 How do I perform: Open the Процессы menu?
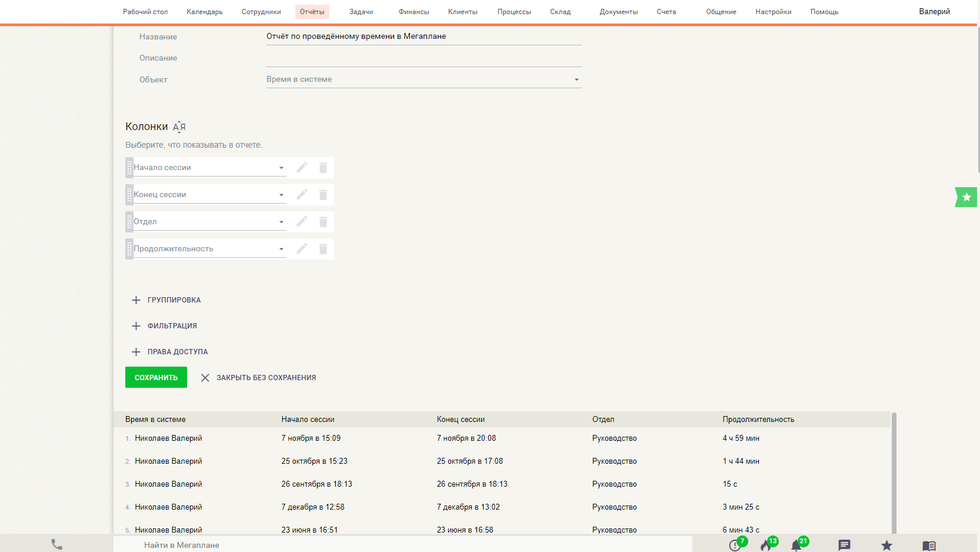click(x=514, y=12)
